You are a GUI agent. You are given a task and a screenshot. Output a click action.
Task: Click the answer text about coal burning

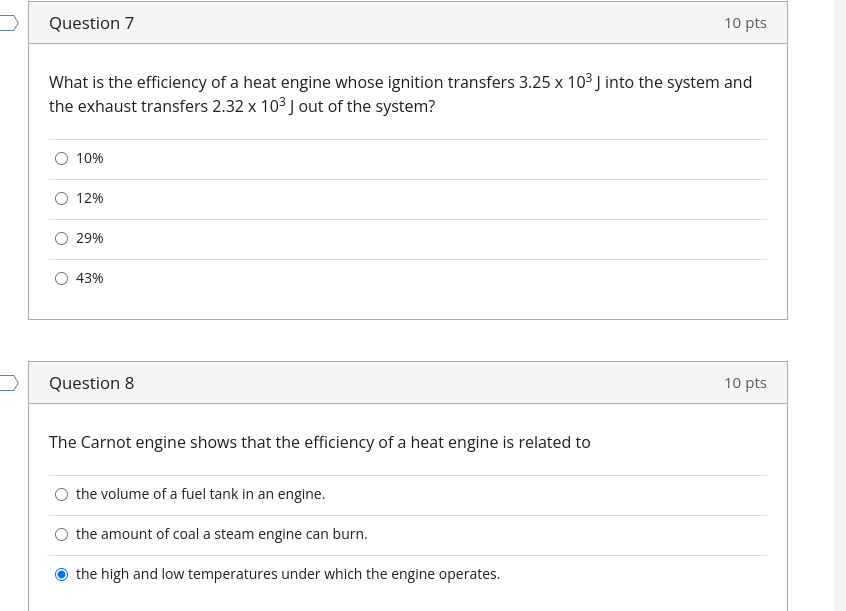221,534
